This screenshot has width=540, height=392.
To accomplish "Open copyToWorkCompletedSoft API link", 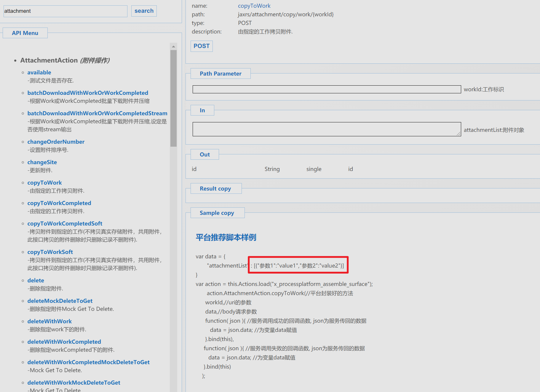I will click(x=65, y=223).
